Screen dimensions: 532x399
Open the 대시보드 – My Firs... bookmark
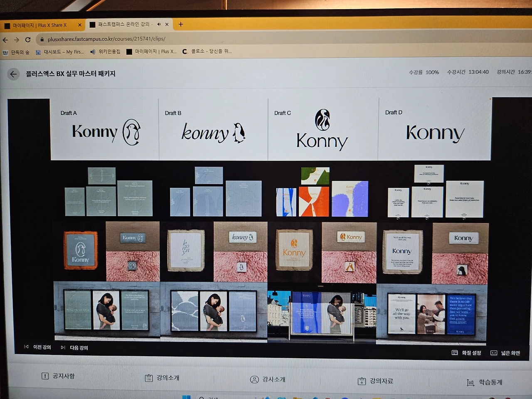pos(60,52)
